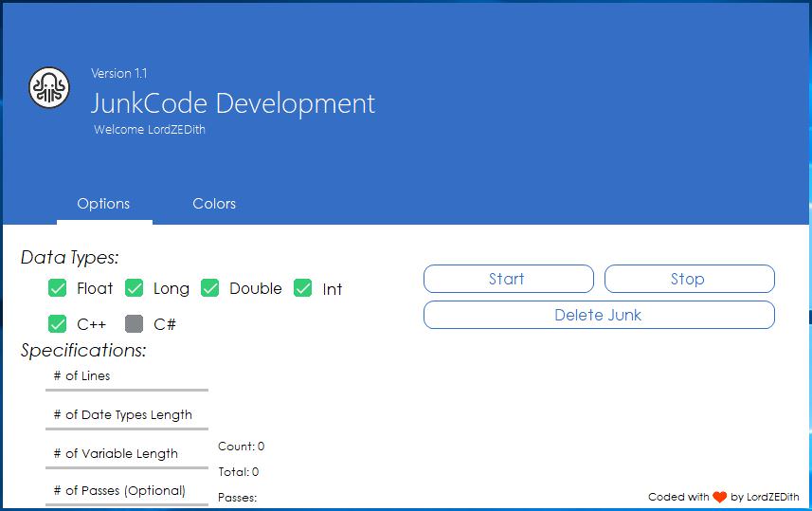Image resolution: width=812 pixels, height=511 pixels.
Task: Click the # of Date Types Length field
Action: pyautogui.click(x=127, y=417)
